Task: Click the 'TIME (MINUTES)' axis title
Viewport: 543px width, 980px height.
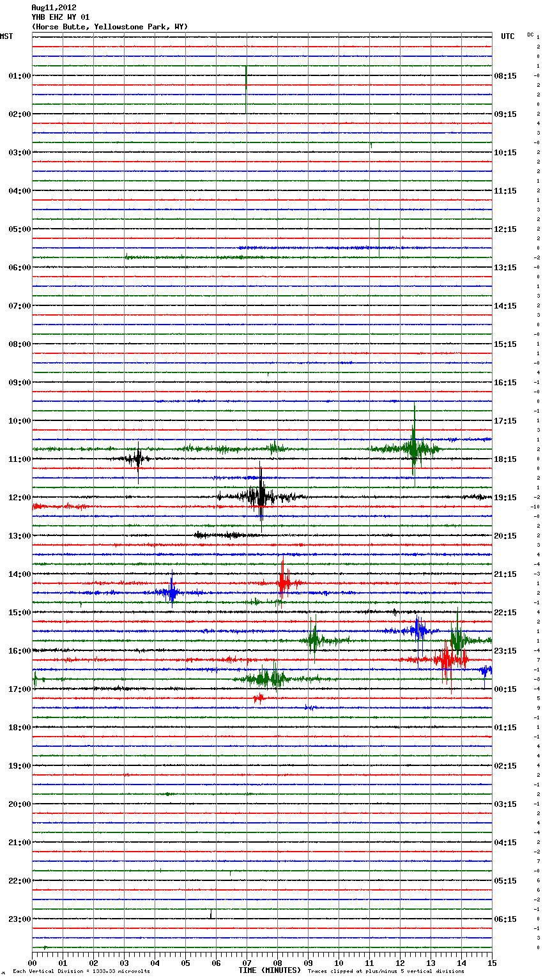Action: (x=270, y=970)
